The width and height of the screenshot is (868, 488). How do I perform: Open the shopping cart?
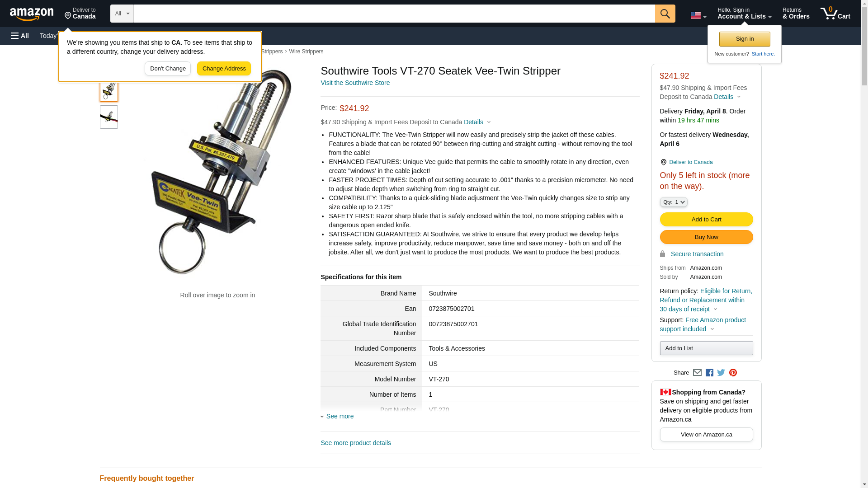point(835,14)
